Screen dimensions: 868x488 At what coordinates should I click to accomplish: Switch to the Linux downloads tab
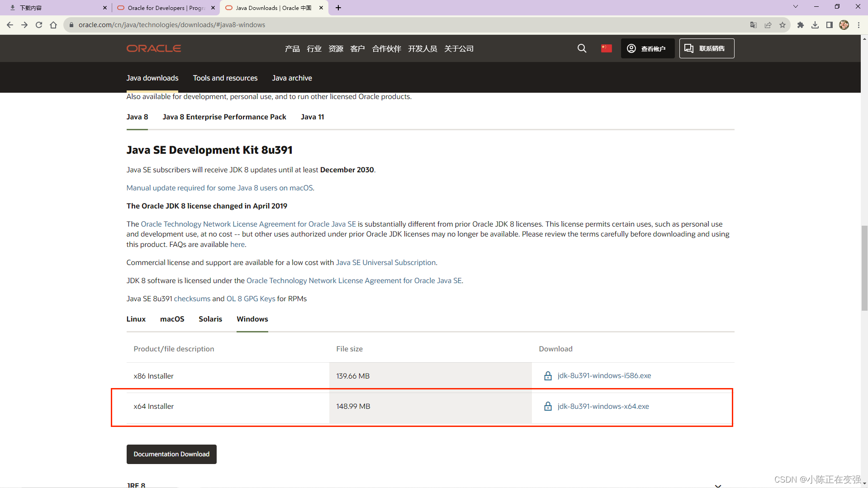[136, 319]
